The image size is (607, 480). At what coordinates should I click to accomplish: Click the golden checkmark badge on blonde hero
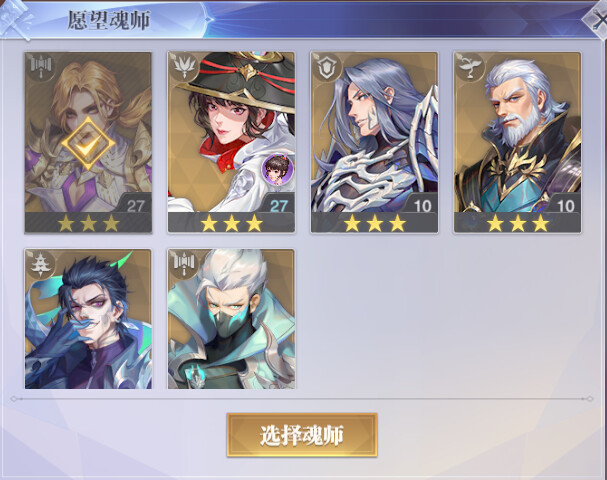[88, 144]
